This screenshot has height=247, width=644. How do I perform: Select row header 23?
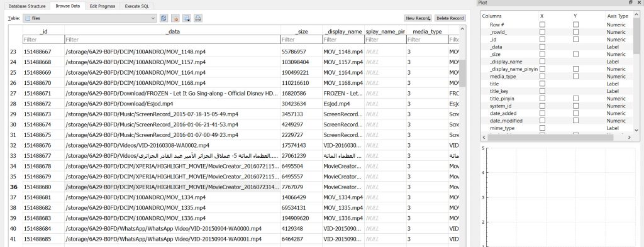(13, 52)
